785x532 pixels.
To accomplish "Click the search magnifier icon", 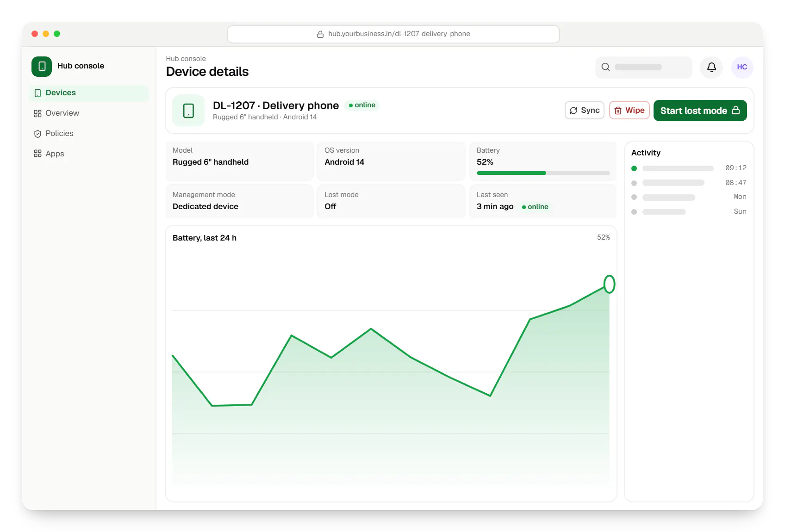I will pyautogui.click(x=605, y=68).
